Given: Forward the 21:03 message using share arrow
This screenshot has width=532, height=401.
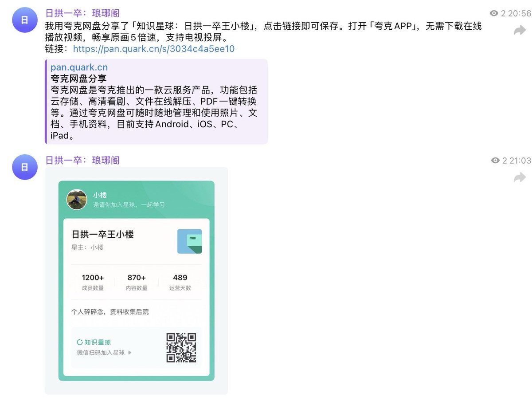Looking at the screenshot, I should (x=520, y=177).
